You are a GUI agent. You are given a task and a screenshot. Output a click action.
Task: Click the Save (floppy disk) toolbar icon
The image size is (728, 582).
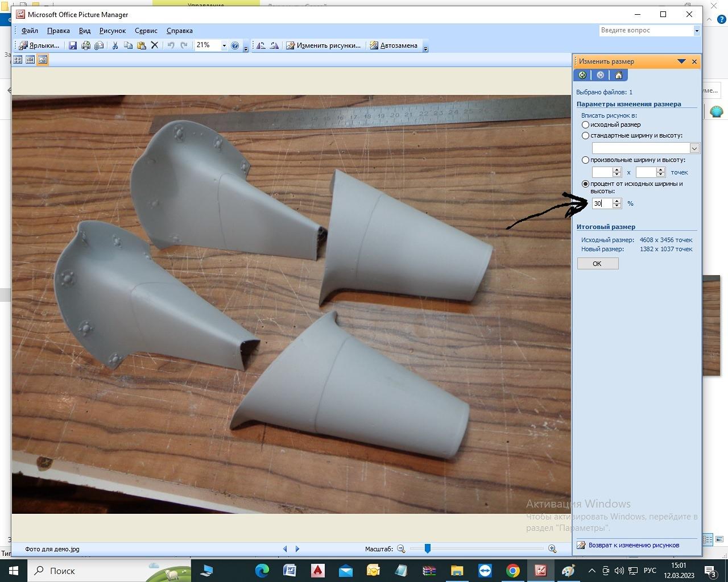pyautogui.click(x=73, y=45)
